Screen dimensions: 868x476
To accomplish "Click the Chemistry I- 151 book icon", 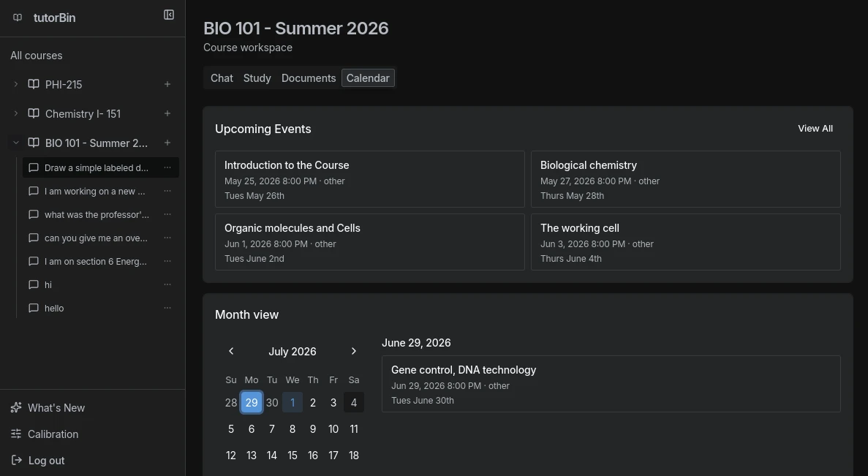I will click(x=34, y=113).
